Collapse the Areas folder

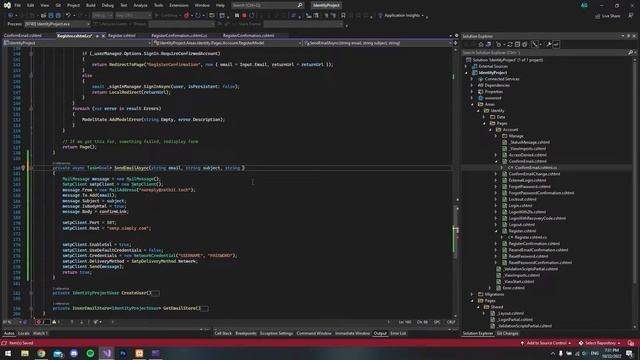tap(473, 104)
